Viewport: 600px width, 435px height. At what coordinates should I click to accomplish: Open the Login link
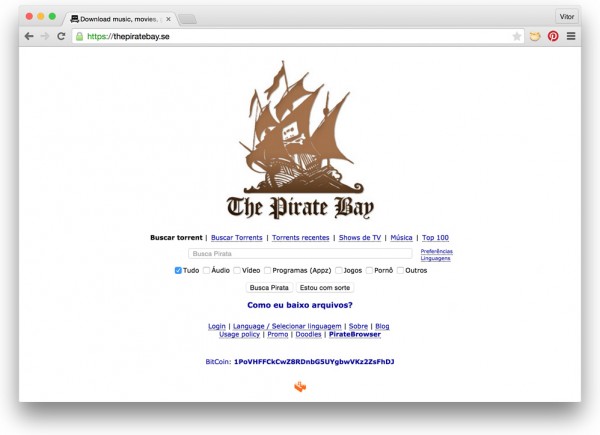click(x=217, y=326)
